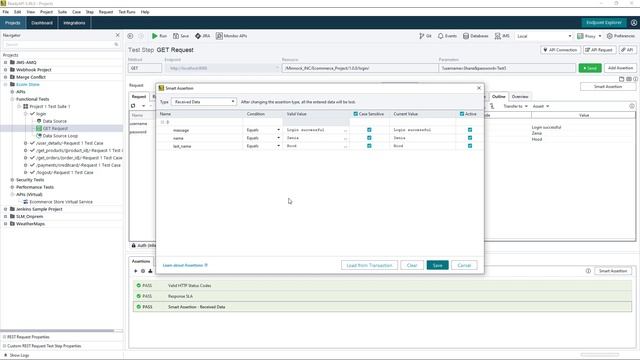This screenshot has height=360, width=640.
Task: Switch to the Dashboard tab
Action: point(42,23)
